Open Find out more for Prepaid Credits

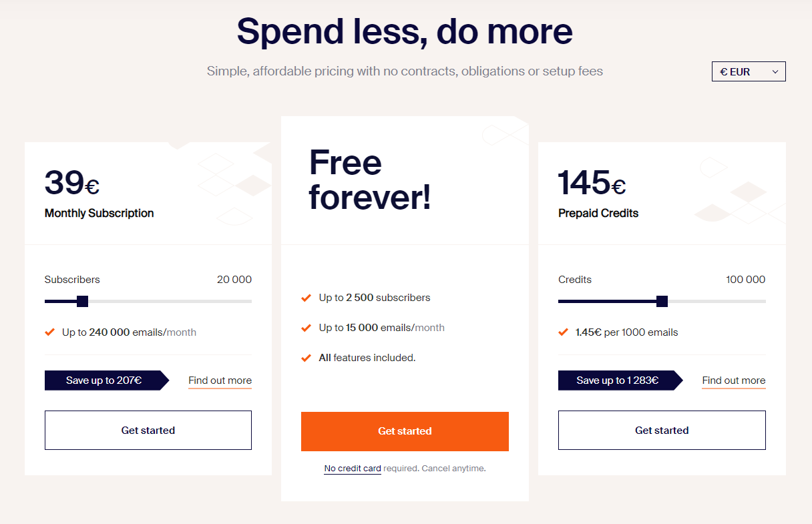tap(734, 380)
